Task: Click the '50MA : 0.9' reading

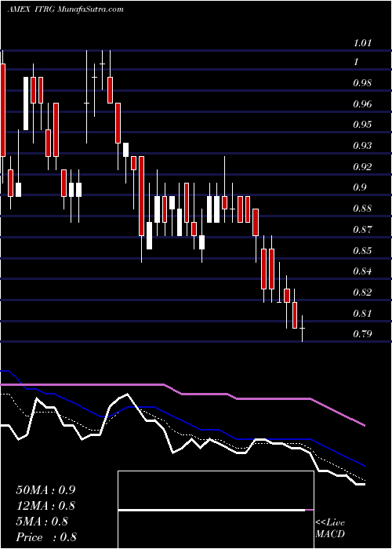Action: 45,490
